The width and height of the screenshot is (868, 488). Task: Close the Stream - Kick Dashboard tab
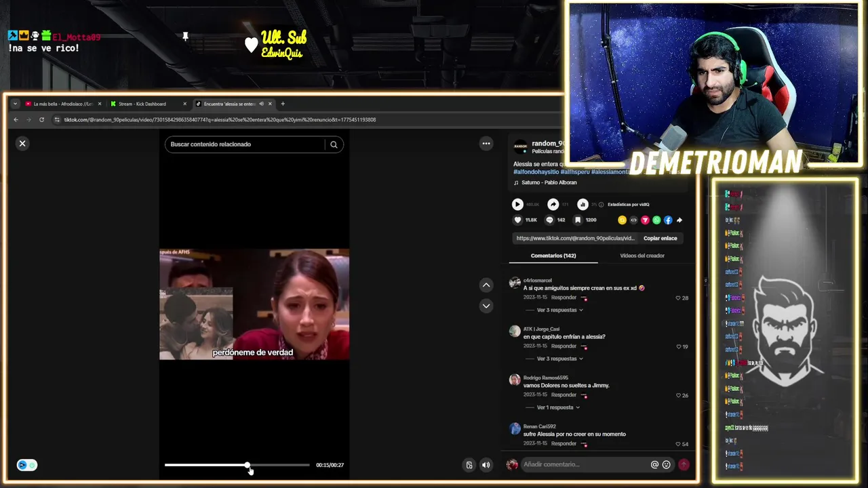coord(184,104)
